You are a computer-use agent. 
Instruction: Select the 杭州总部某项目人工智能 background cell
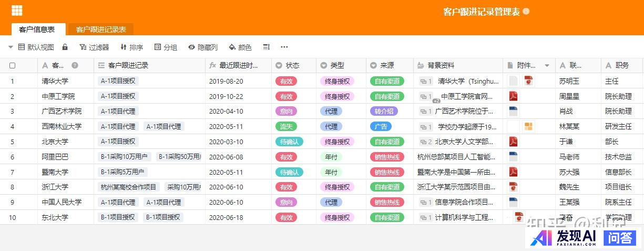[458, 157]
